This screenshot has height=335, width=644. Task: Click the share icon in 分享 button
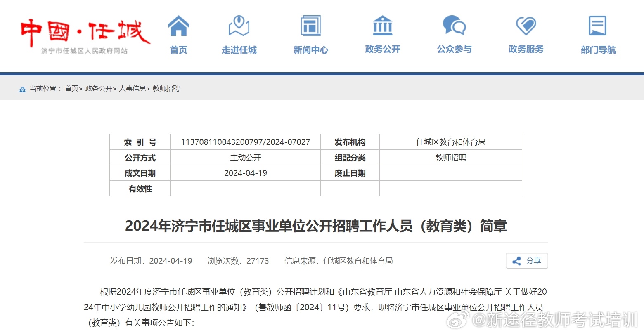point(516,261)
